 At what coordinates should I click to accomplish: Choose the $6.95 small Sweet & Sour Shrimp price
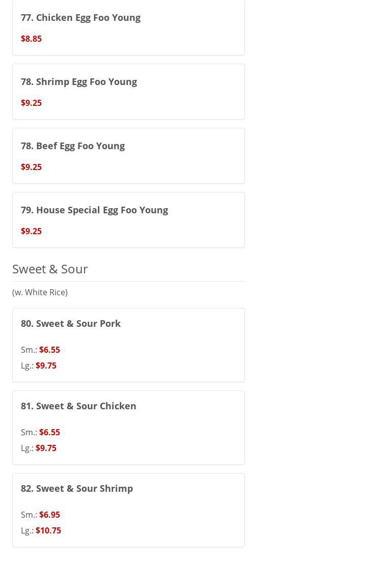coord(49,515)
